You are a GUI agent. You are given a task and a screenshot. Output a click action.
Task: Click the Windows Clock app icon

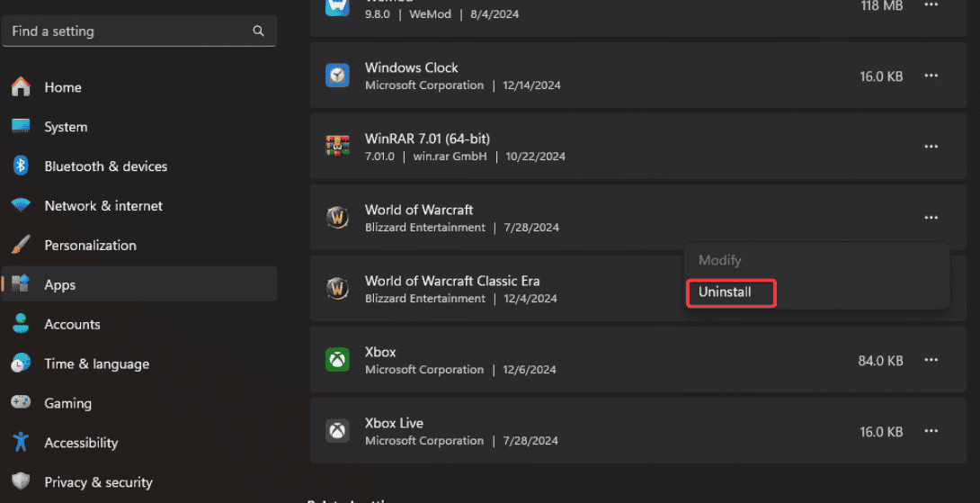[x=337, y=76]
